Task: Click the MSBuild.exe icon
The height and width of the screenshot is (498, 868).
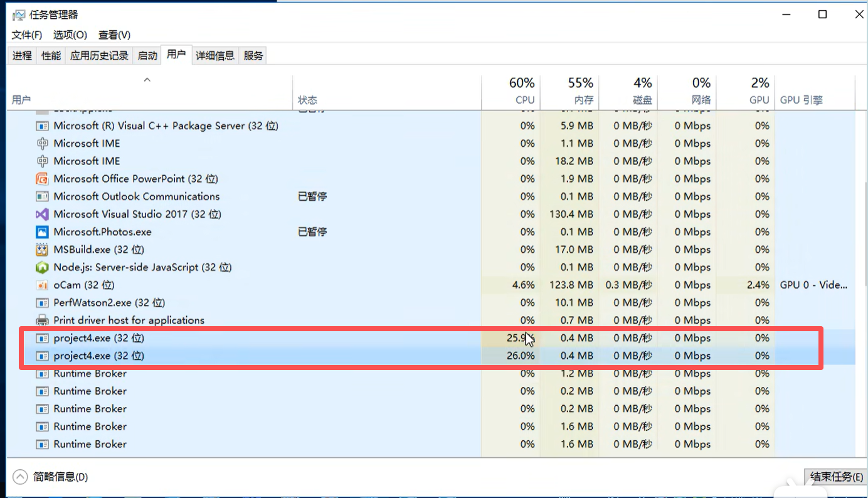Action: pyautogui.click(x=42, y=250)
